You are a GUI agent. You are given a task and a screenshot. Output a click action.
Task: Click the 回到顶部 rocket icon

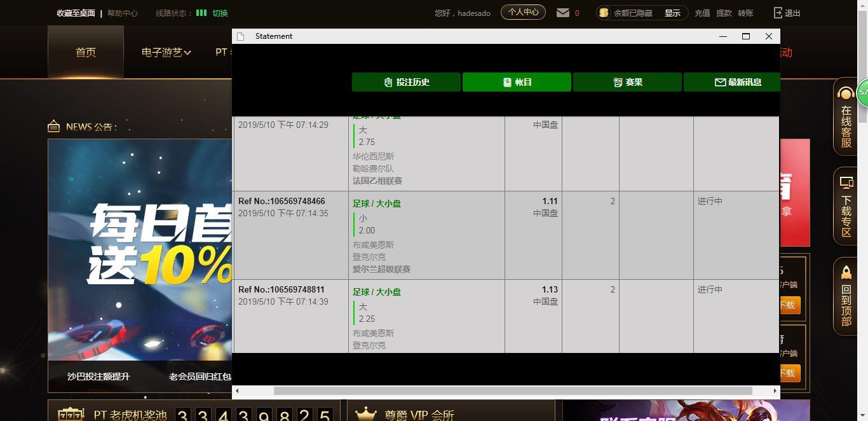pos(846,273)
